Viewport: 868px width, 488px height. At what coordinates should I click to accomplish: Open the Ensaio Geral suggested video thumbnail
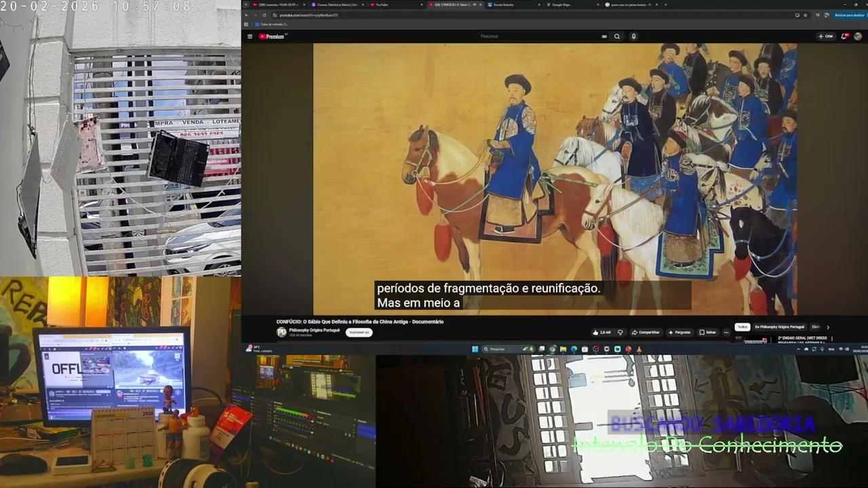tap(755, 340)
